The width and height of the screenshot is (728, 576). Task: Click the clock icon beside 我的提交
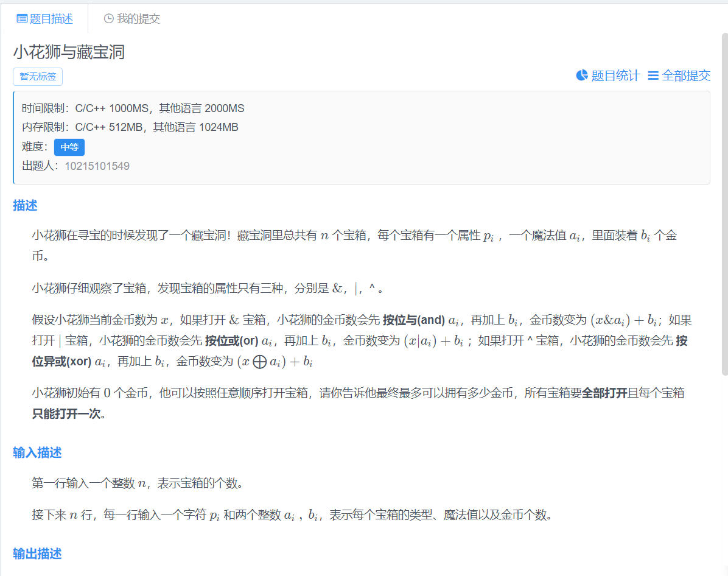[x=109, y=19]
